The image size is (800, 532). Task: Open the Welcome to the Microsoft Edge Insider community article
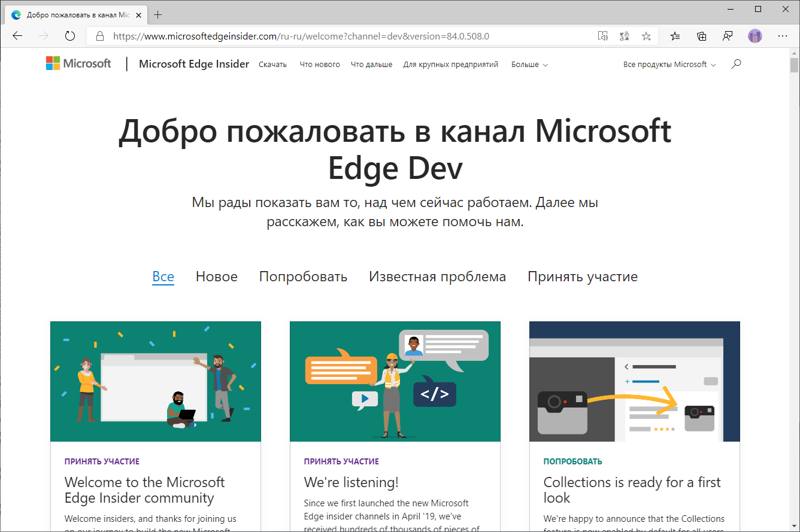coord(145,490)
